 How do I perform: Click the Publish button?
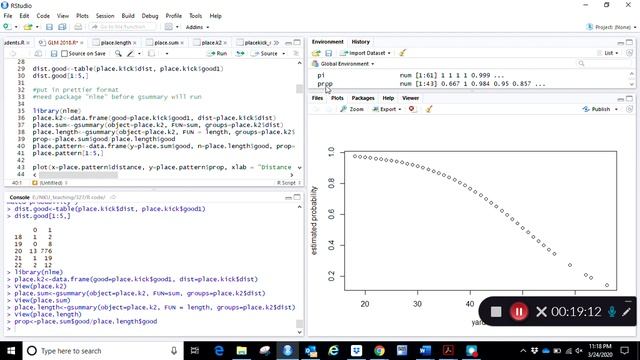(597, 109)
